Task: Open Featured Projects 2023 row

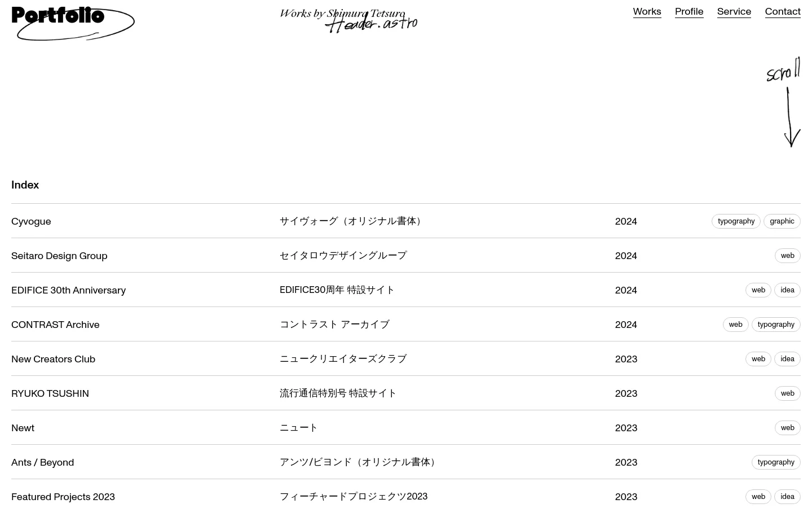Action: [x=406, y=494]
